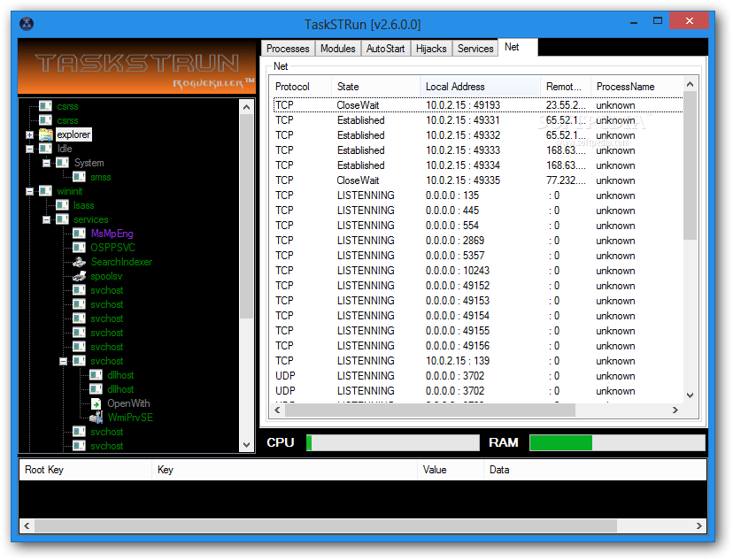Select the WmiPrvSE process label

click(x=130, y=418)
